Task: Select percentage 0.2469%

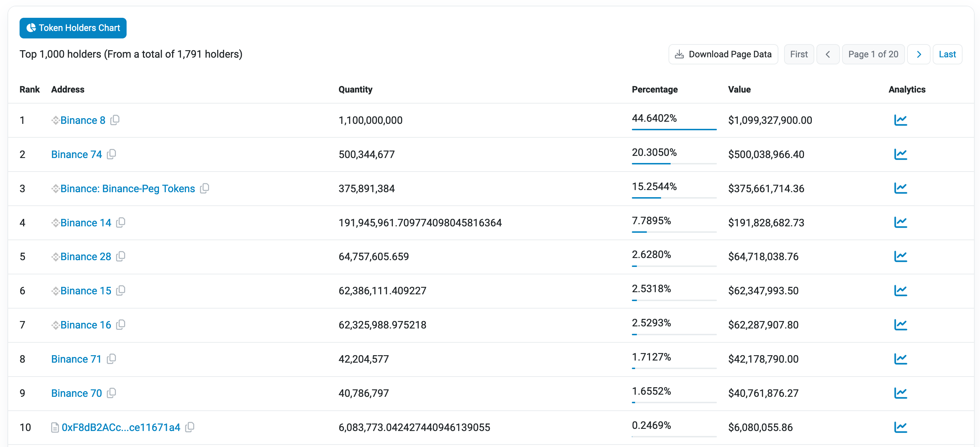Action: (651, 425)
